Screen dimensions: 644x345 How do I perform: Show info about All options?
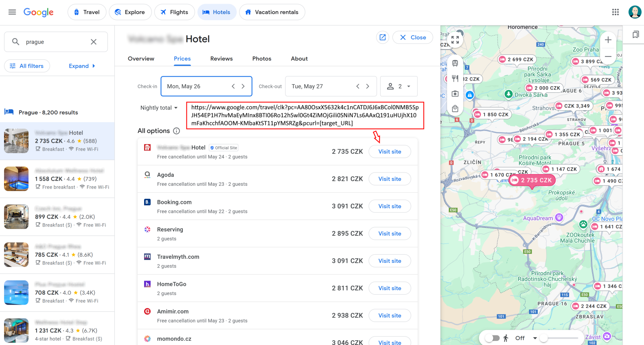(176, 131)
